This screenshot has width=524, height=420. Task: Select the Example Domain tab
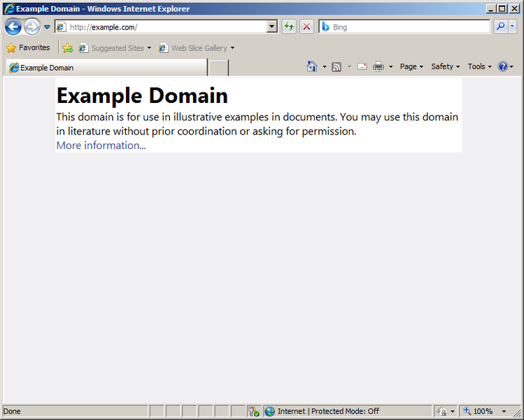(106, 67)
